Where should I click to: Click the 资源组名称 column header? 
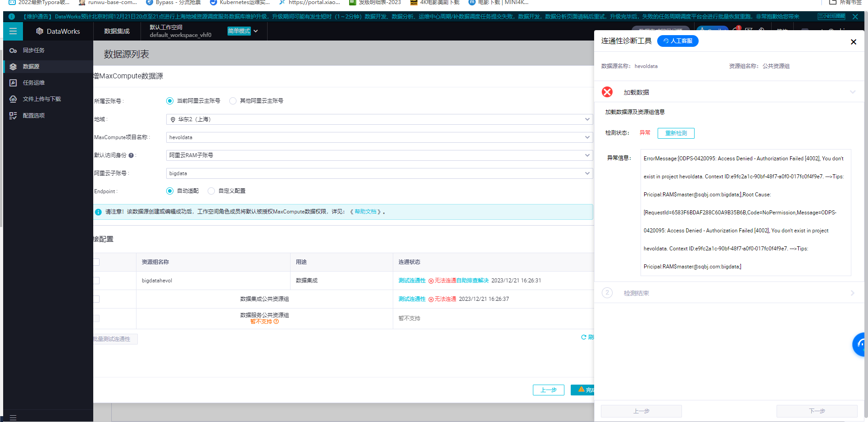point(155,262)
